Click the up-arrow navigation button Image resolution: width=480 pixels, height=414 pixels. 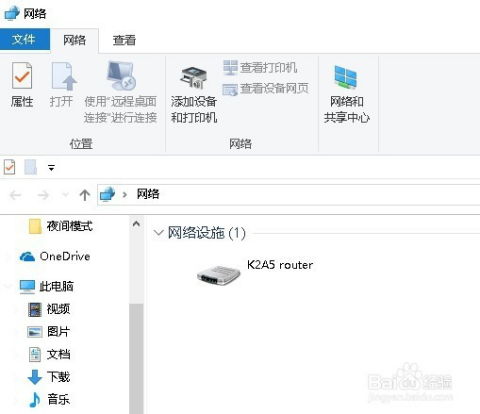tap(85, 195)
